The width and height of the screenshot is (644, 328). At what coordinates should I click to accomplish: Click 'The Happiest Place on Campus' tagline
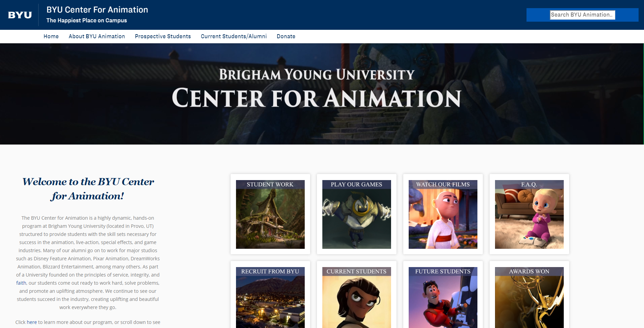87,20
